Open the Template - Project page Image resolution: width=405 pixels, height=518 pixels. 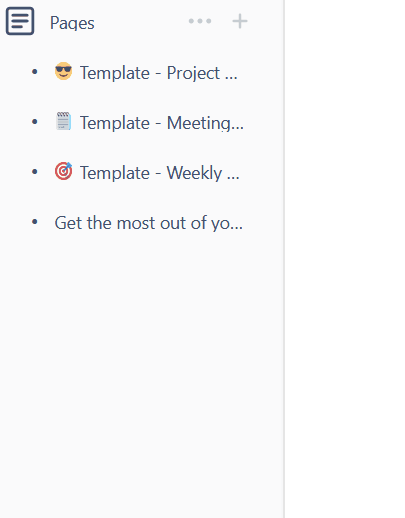click(x=159, y=73)
